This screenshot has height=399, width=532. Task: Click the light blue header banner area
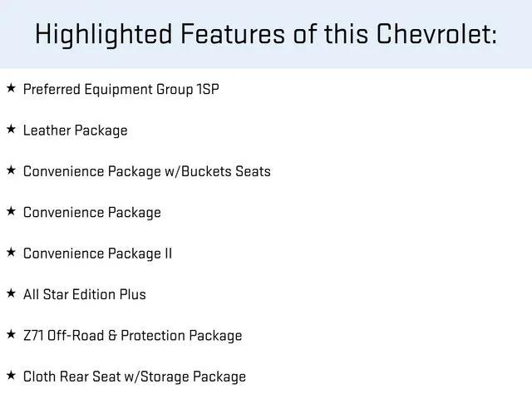tap(266, 34)
